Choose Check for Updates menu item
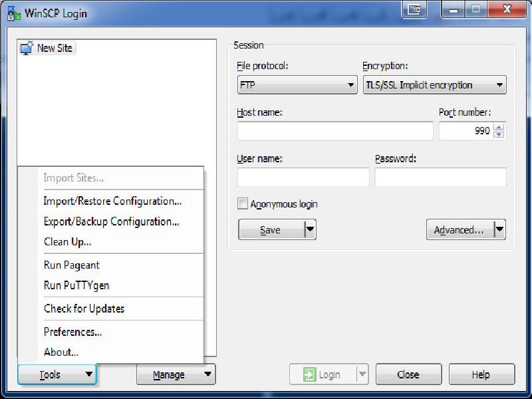The image size is (532, 399). [x=84, y=309]
